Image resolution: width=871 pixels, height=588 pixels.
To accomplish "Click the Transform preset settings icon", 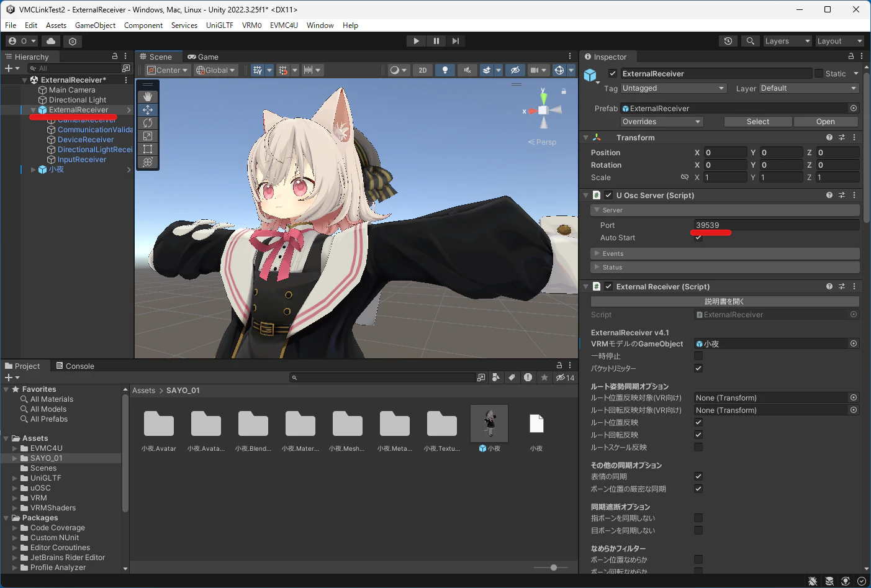I will click(842, 137).
